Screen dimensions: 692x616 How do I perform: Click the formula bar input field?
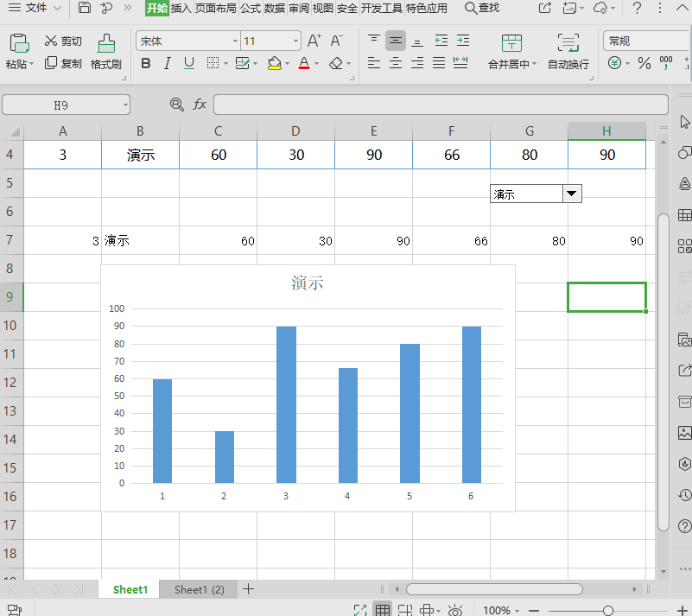(441, 105)
